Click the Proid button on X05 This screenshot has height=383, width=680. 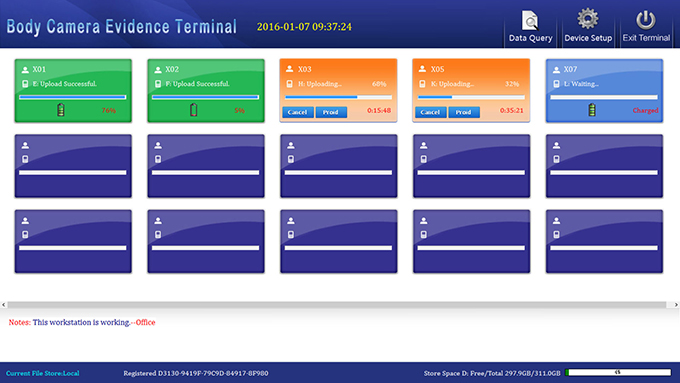(x=464, y=112)
